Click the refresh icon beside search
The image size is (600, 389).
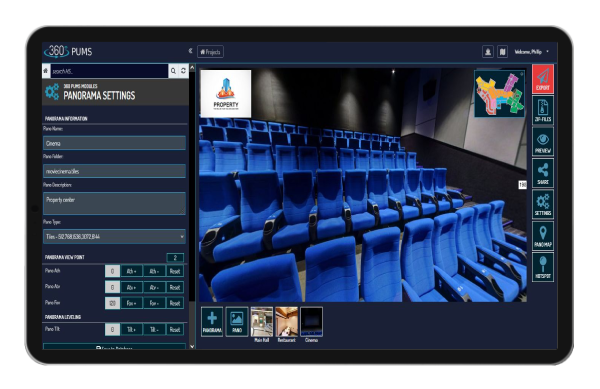pos(183,71)
